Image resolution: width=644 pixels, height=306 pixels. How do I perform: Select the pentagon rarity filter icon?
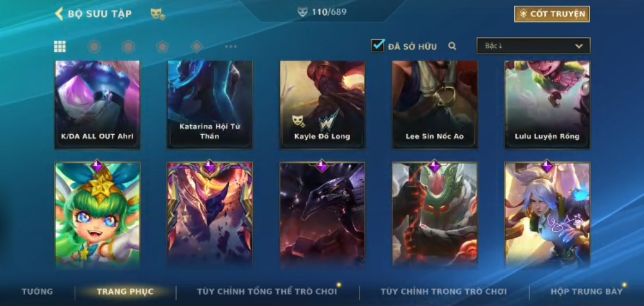pos(162,47)
